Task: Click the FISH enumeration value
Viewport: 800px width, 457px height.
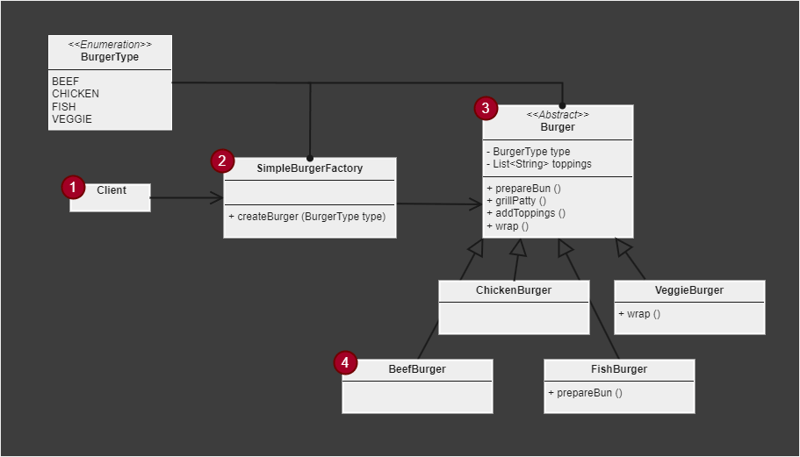Action: point(64,106)
